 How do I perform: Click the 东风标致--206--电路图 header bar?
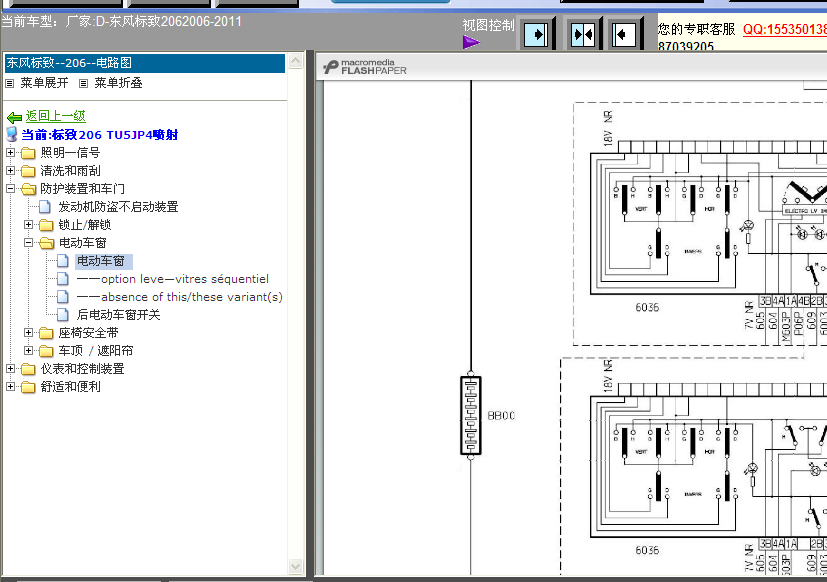(x=145, y=63)
